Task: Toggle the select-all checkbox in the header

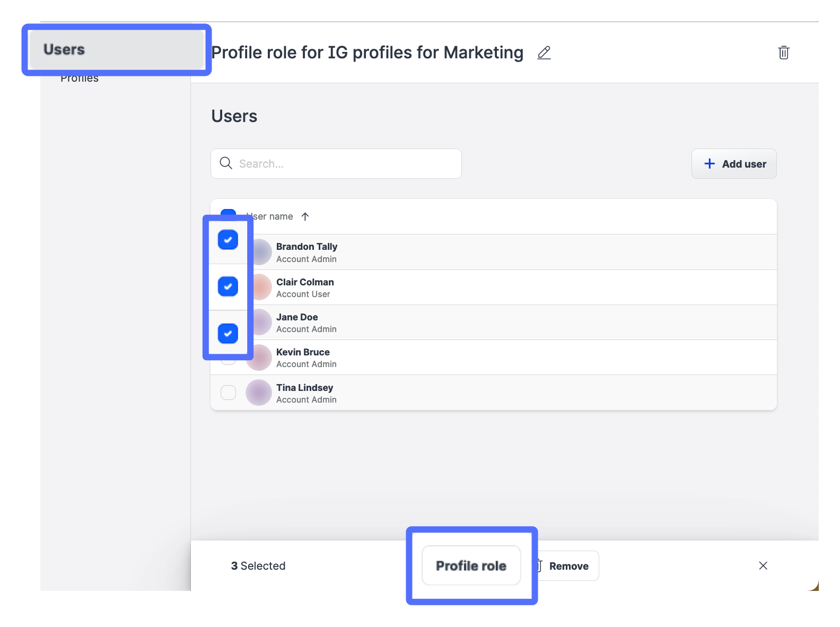Action: [x=228, y=213]
